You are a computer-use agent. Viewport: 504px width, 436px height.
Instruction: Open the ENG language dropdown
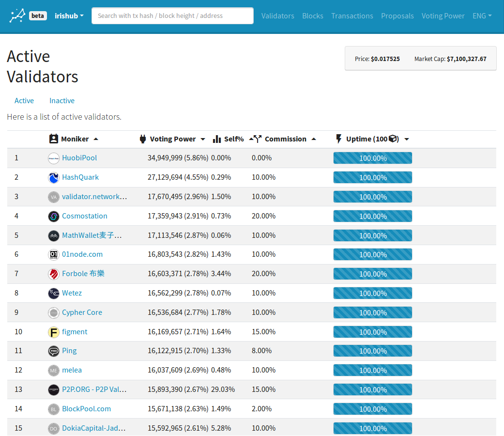[x=482, y=16]
